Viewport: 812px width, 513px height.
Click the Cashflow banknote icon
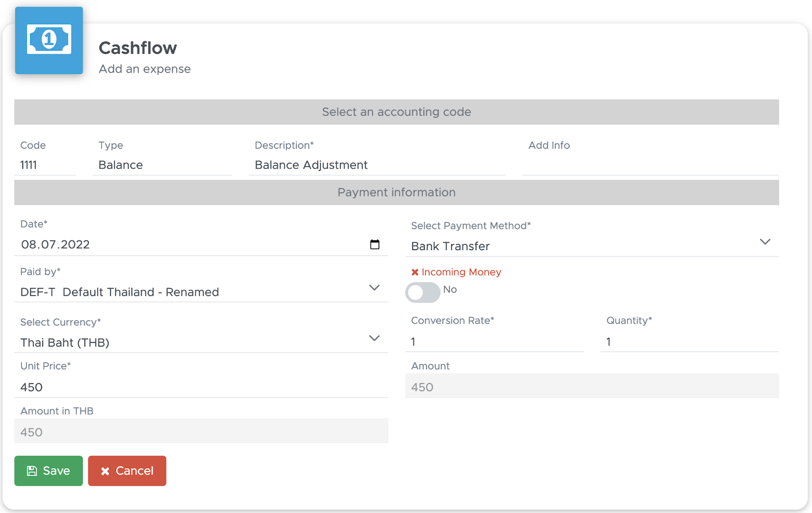click(49, 40)
